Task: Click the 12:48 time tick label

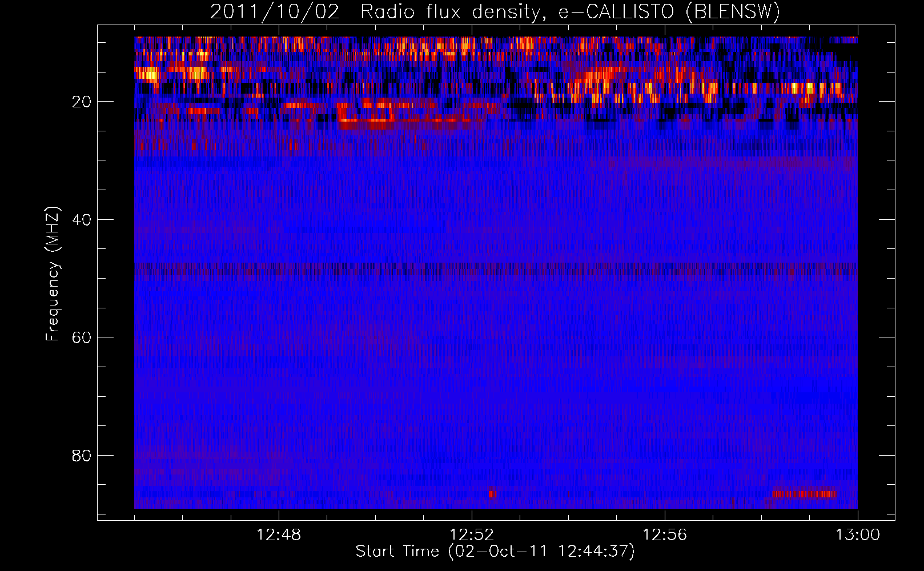Action: [x=279, y=535]
